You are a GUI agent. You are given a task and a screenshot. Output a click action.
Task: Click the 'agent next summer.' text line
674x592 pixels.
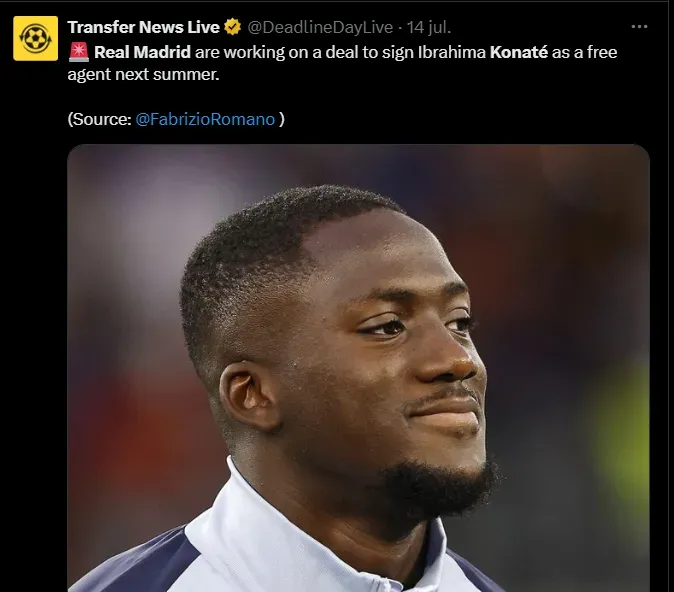(143, 75)
